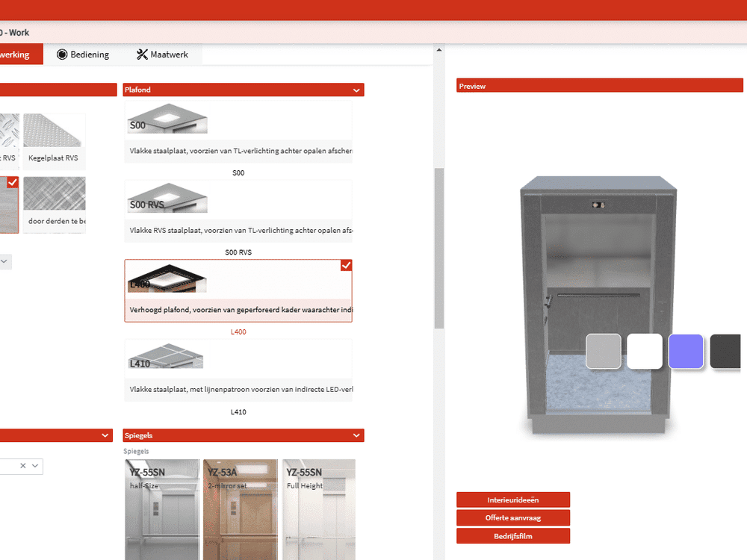This screenshot has height=560, width=747.
Task: Toggle the checked floor material checkmark
Action: coord(13,182)
